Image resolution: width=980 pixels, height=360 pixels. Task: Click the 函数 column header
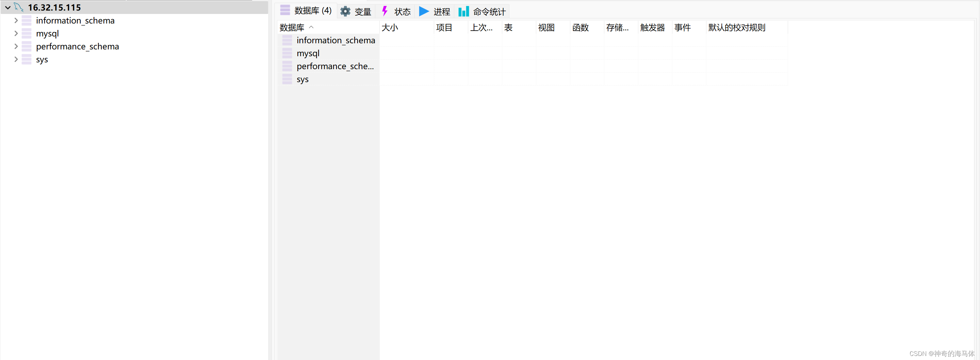click(x=587, y=28)
